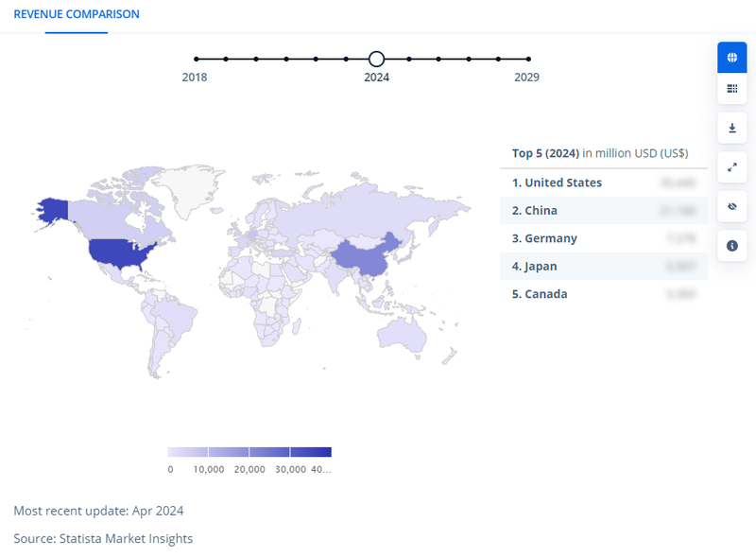Click Australia on the world map
756x557 pixels.
pos(404,333)
